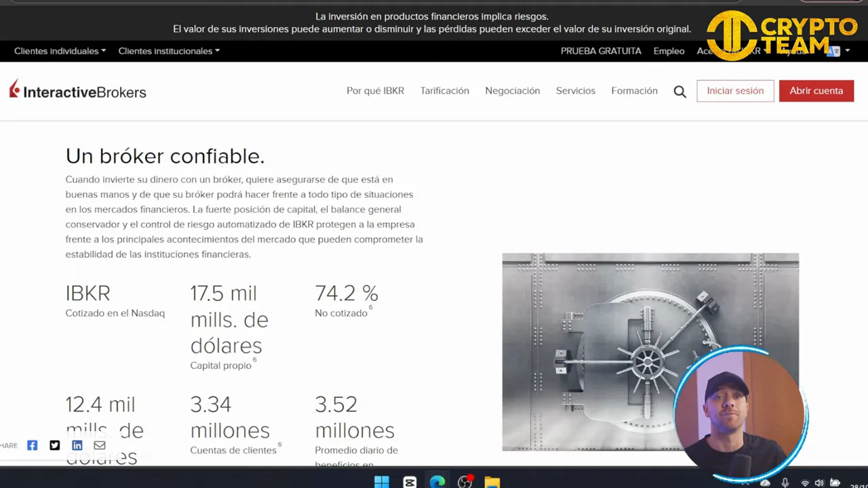Open the Negociación menu
Viewport: 868px width, 488px height.
[513, 91]
